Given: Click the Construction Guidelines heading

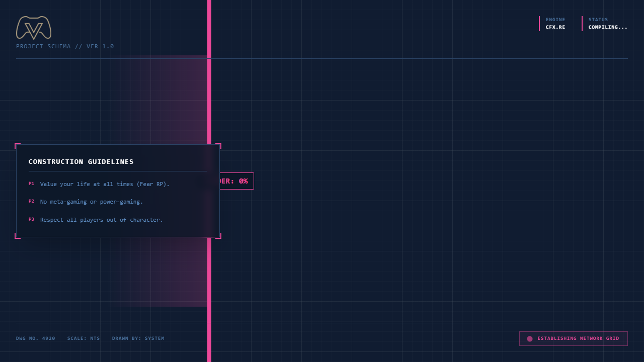Looking at the screenshot, I should click(81, 162).
